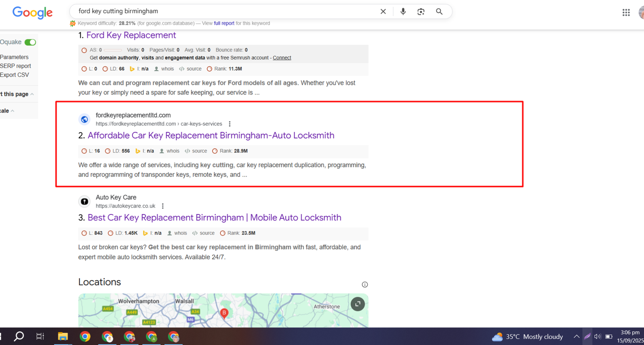Open Google Lens image search icon
The image size is (644, 345).
tap(421, 12)
